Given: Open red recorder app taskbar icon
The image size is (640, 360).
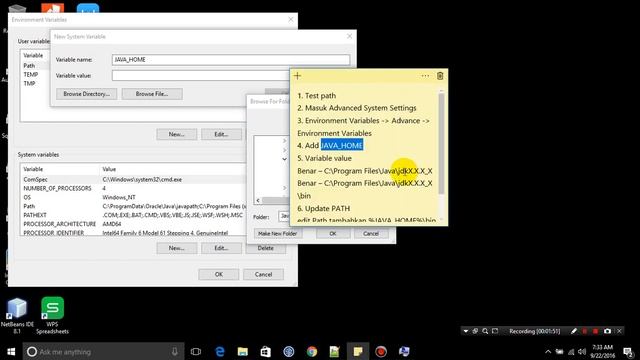Looking at the screenshot, I should click(x=381, y=351).
